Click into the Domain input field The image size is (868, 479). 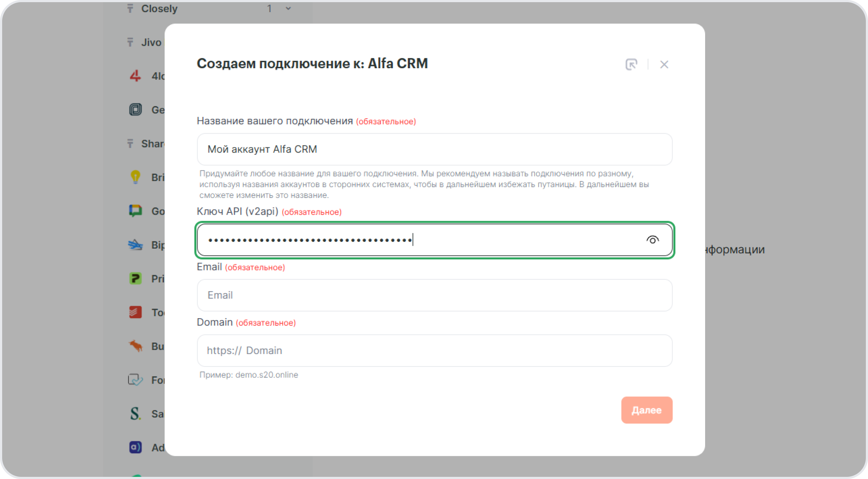click(434, 350)
